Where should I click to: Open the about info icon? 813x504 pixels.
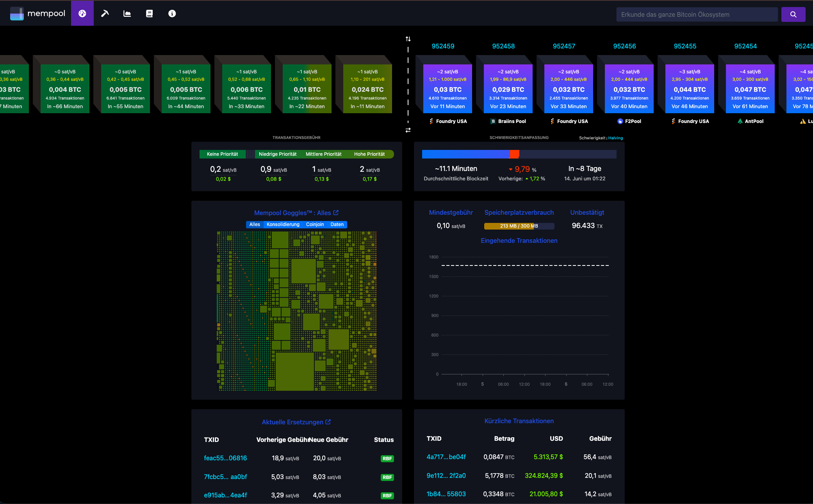172,13
